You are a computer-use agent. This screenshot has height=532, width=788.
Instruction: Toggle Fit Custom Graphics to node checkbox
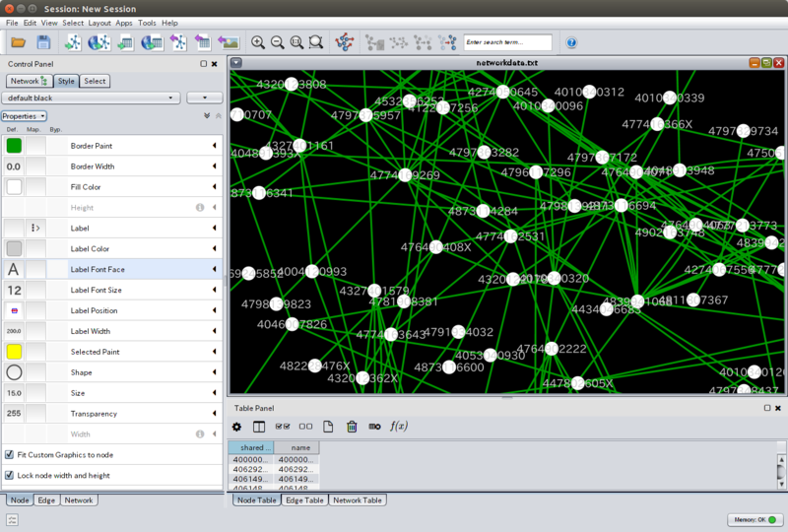click(9, 454)
